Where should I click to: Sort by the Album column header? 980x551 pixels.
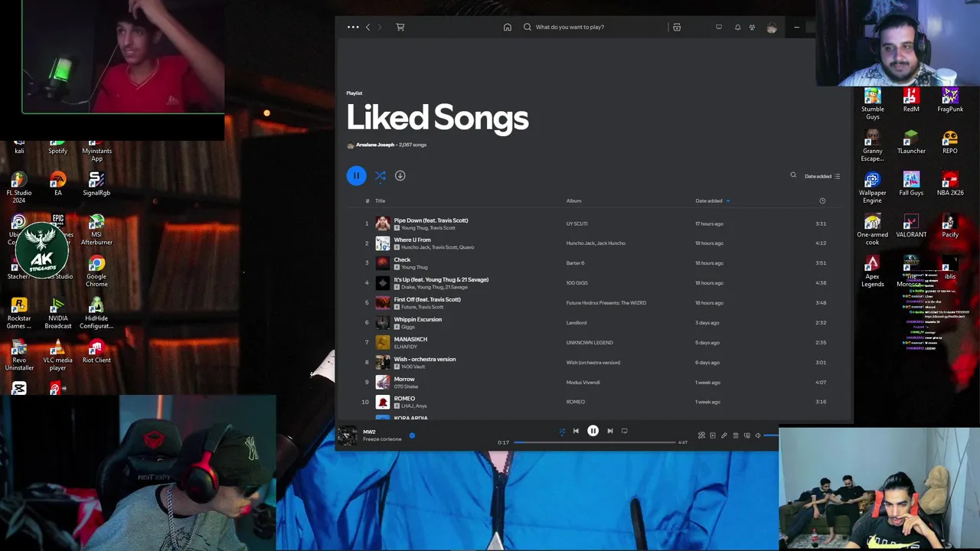pos(573,201)
